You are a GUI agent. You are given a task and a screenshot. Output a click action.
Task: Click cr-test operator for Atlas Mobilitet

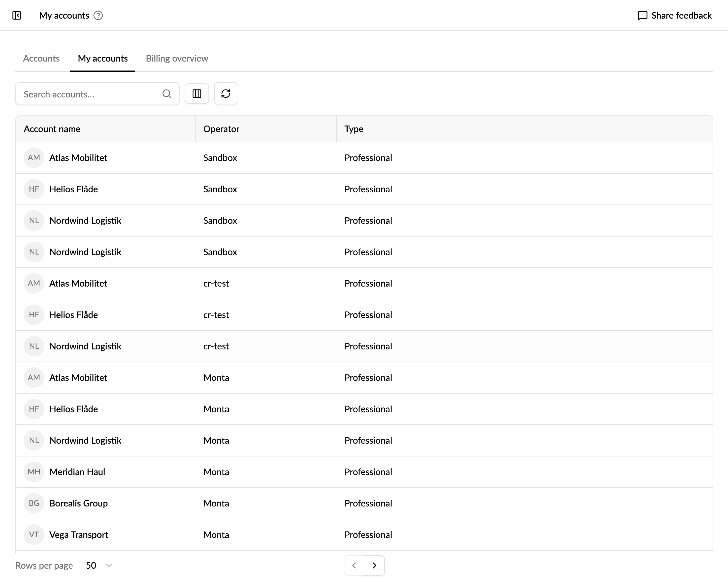pos(216,283)
